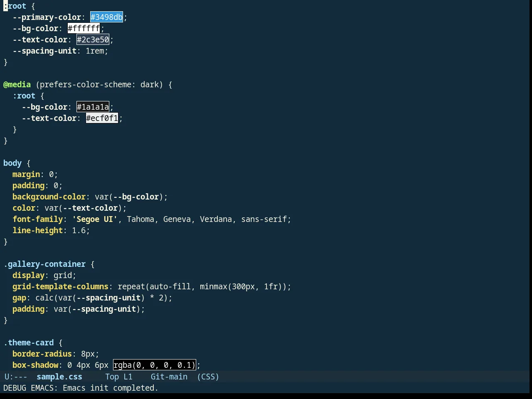Click border-radius property
Viewport: 532px width, 399px height.
click(x=42, y=354)
